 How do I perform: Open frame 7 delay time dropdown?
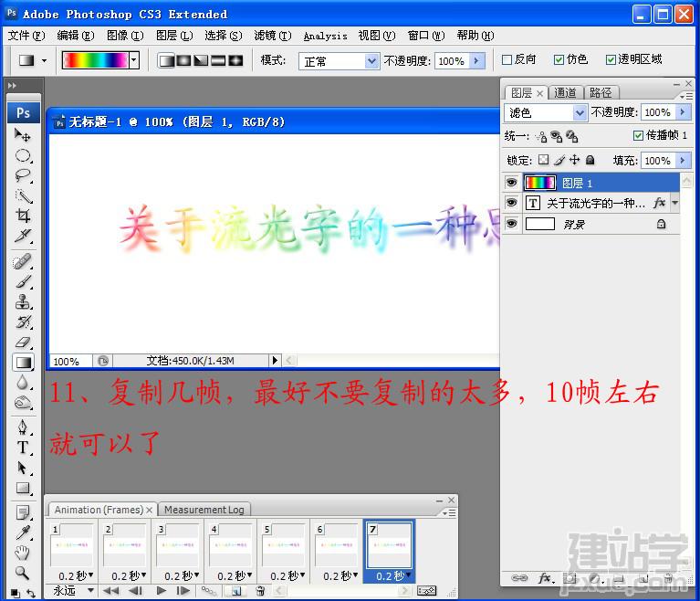408,575
